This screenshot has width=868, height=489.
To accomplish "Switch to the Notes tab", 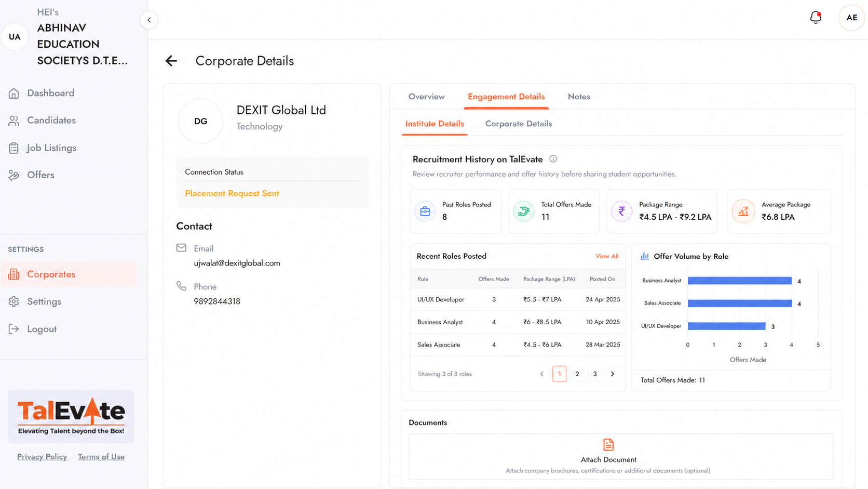I will pos(579,97).
